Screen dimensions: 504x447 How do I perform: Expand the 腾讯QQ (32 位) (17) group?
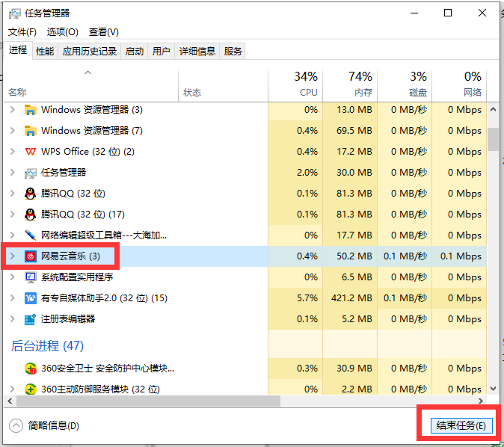point(13,215)
